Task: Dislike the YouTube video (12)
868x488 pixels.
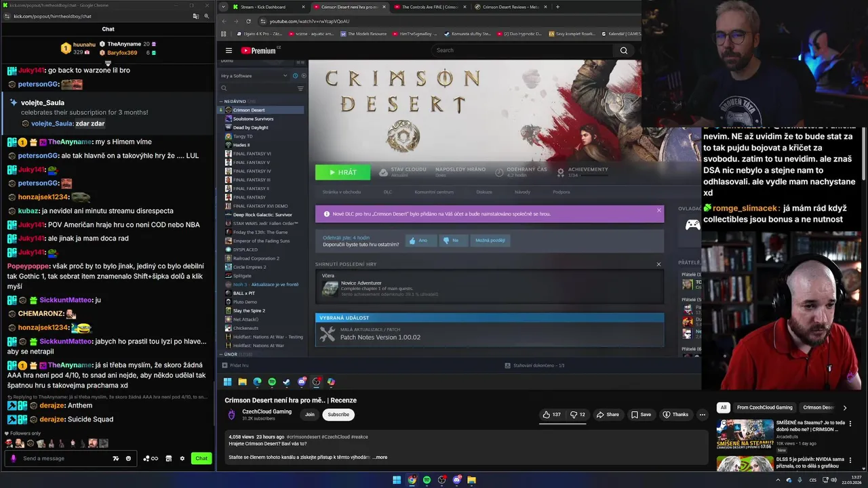Action: 578,415
